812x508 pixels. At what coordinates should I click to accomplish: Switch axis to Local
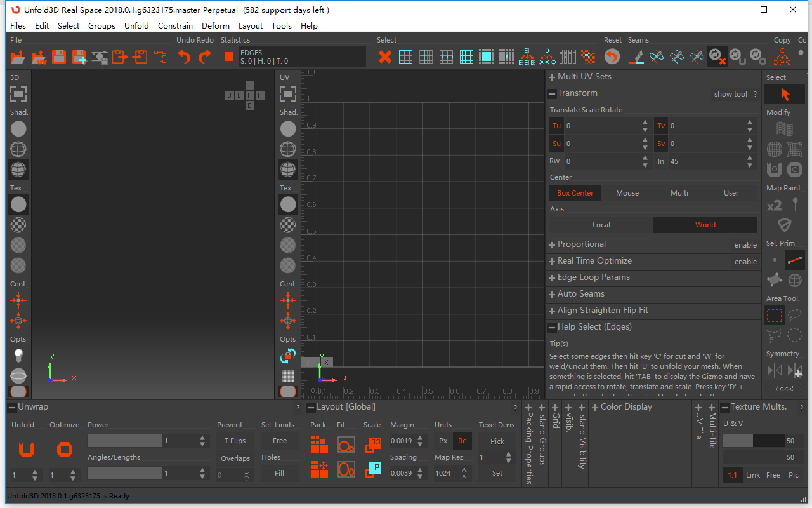tap(601, 225)
